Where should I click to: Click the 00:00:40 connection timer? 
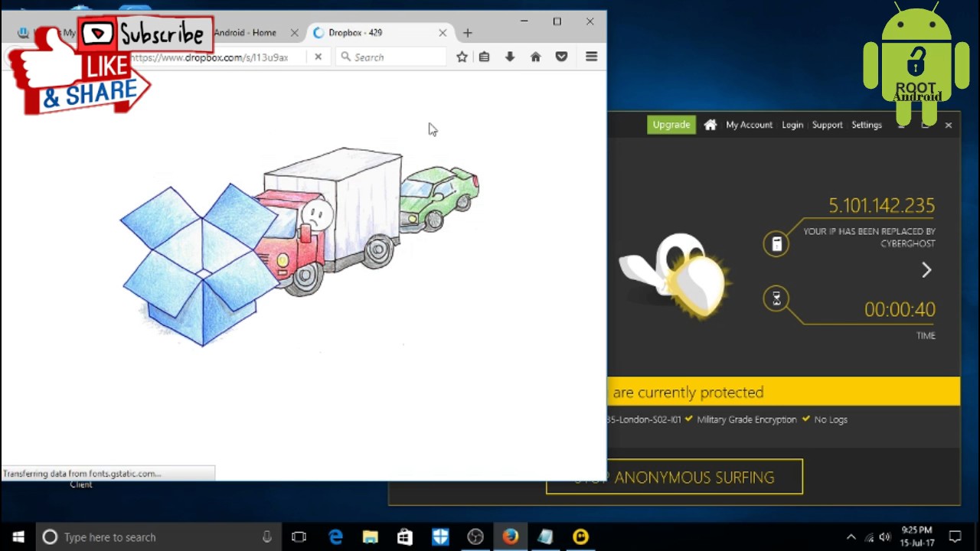coord(900,309)
